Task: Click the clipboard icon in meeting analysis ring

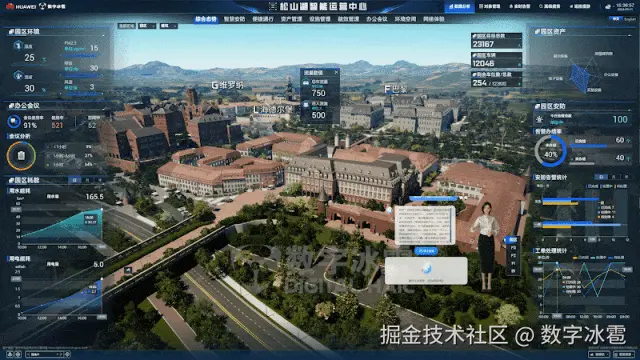Action: 21,156
